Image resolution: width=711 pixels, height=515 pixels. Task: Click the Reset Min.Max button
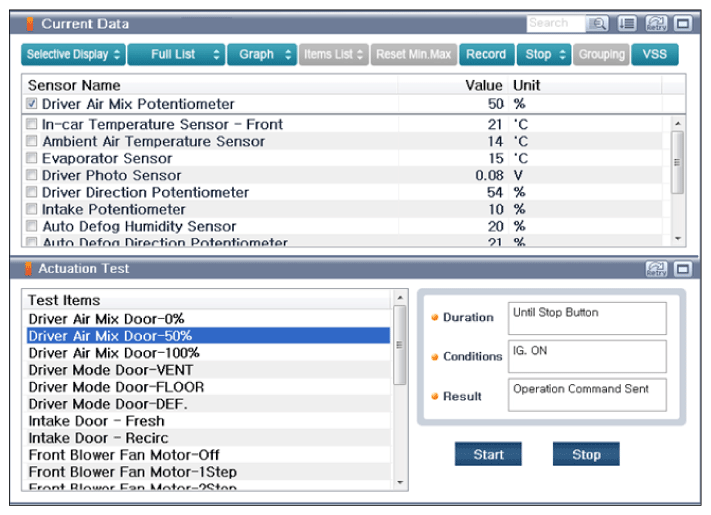point(414,54)
